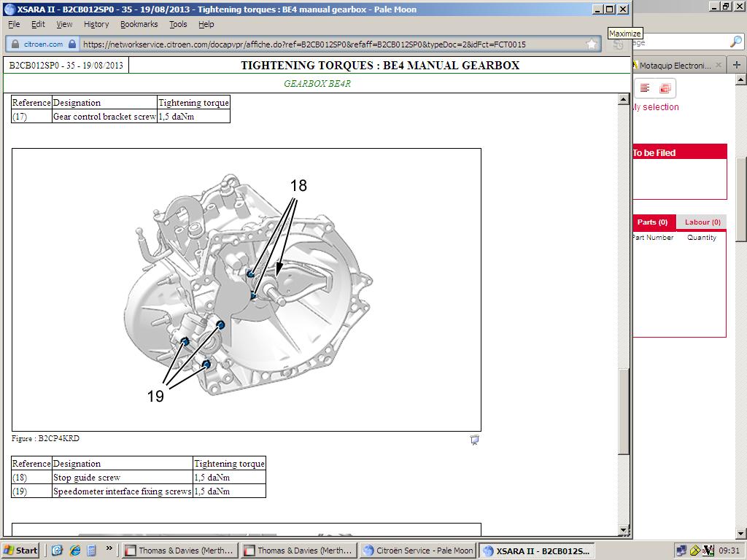Click the Speedometer interface fixing screws cell
This screenshot has width=747, height=560.
[x=123, y=491]
